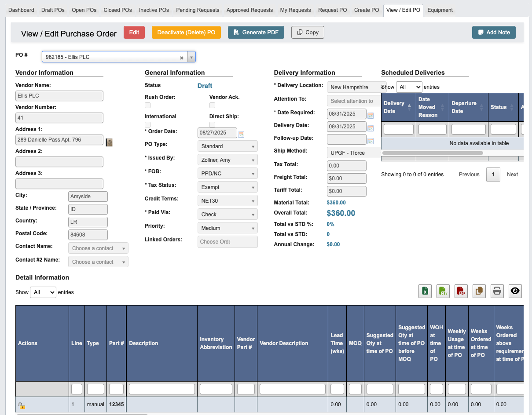Copy detail table to clipboard icon

[x=479, y=291]
